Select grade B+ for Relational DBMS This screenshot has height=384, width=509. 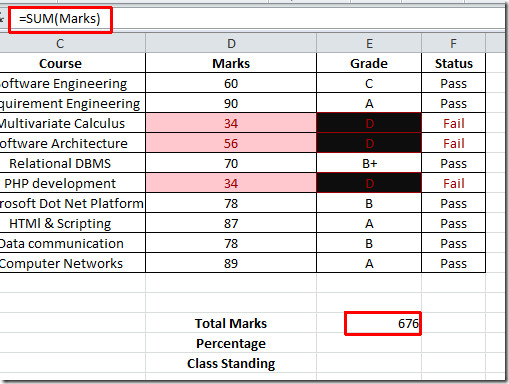coord(369,163)
